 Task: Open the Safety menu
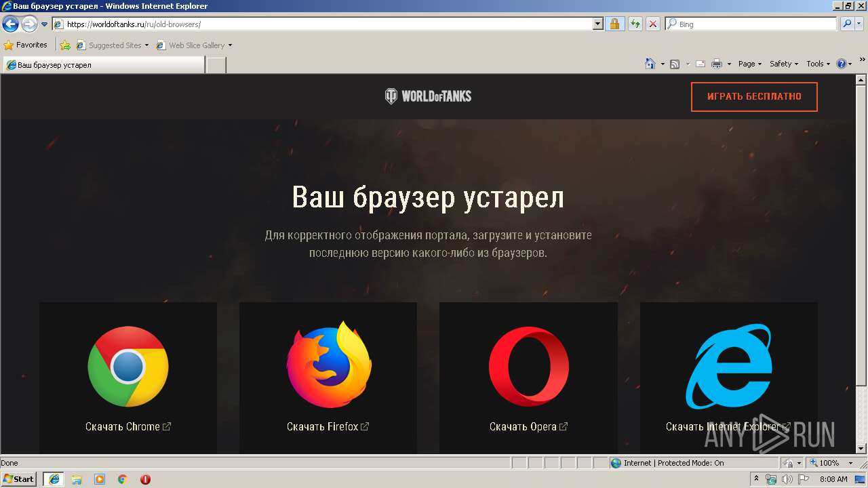point(784,64)
